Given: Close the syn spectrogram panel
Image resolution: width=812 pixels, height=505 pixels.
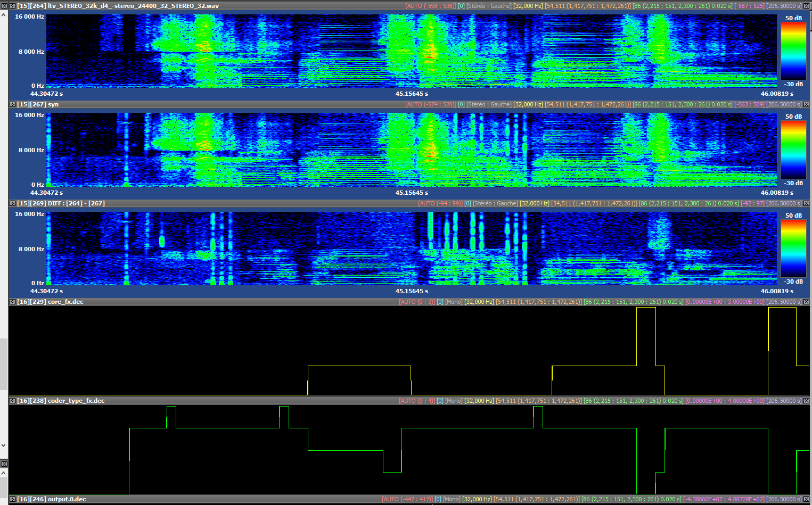Looking at the screenshot, I should pos(806,104).
